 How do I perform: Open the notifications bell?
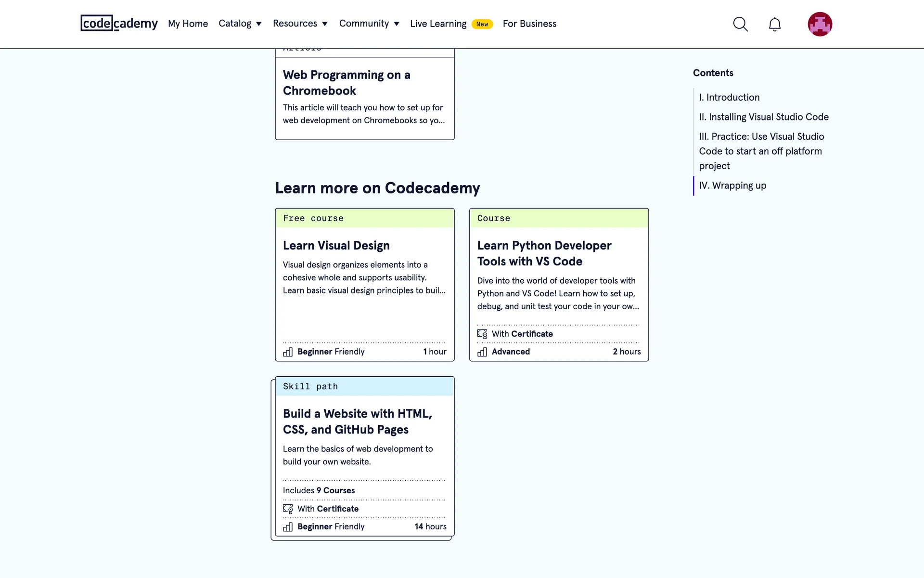774,24
